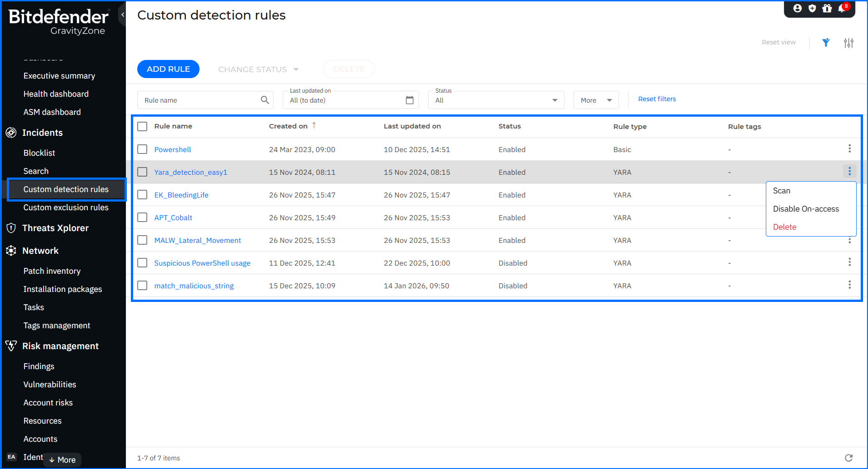Sort by Last updated on column header
Viewport: 868px width, 469px height.
tap(412, 126)
